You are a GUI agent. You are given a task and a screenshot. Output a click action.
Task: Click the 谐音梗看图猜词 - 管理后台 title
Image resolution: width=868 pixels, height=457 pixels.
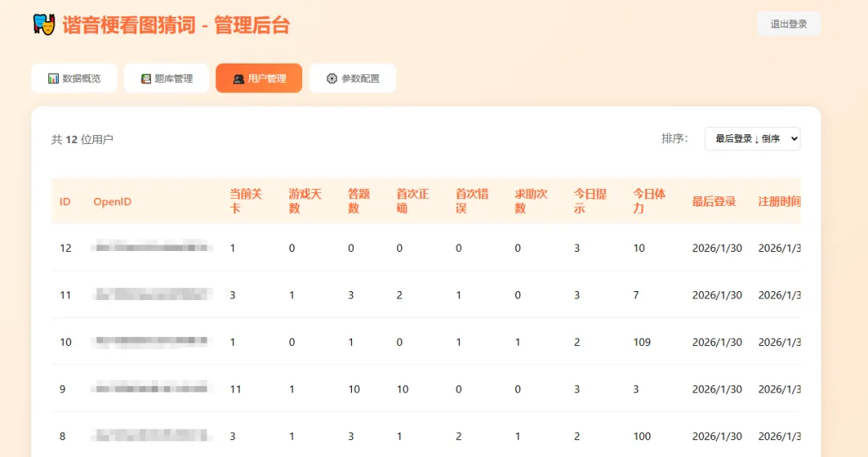[176, 26]
